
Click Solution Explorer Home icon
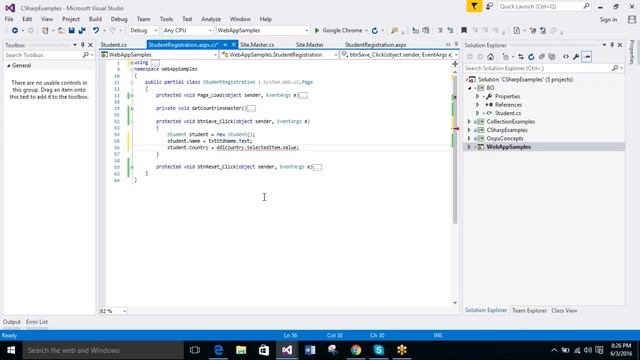491,57
